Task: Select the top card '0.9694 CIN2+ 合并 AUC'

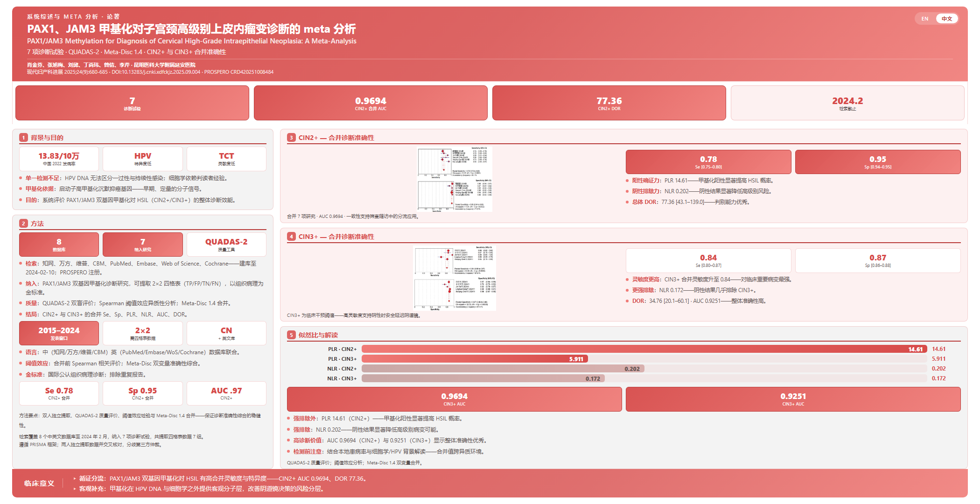Action: click(x=371, y=103)
